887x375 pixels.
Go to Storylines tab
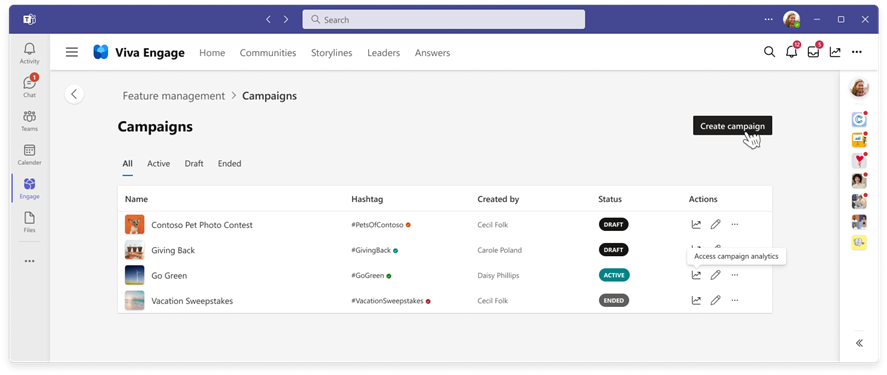331,53
